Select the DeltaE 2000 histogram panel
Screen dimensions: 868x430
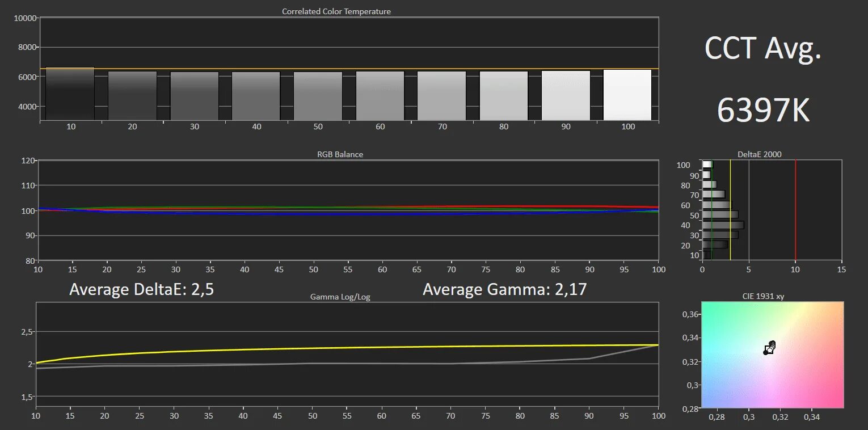(x=760, y=210)
